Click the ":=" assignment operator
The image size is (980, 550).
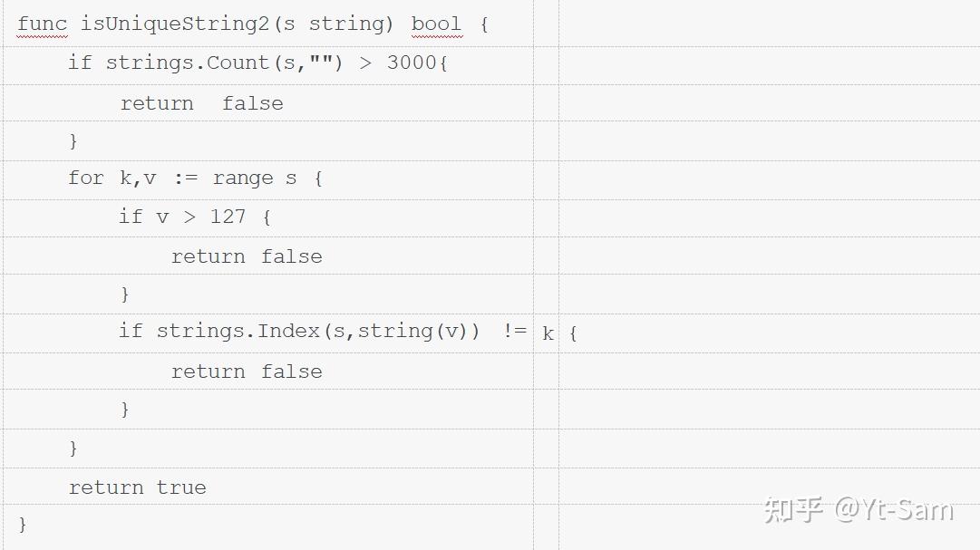(185, 178)
